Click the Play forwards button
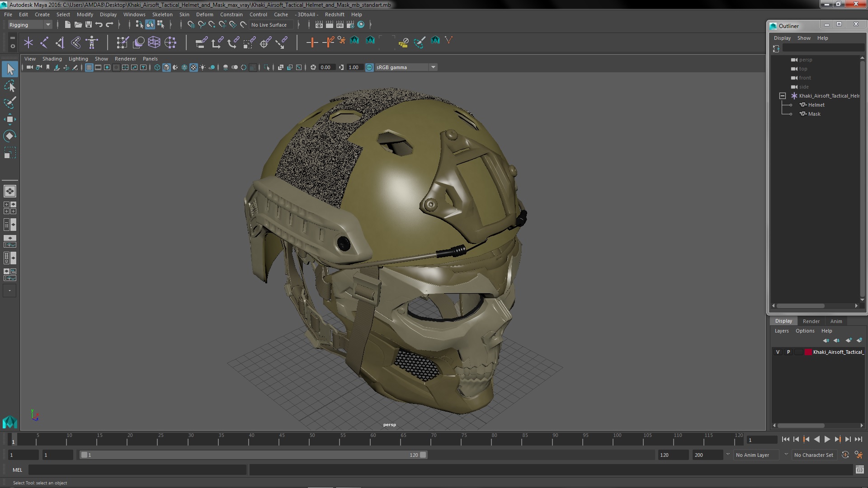Screen dimensions: 868x488 tap(827, 439)
